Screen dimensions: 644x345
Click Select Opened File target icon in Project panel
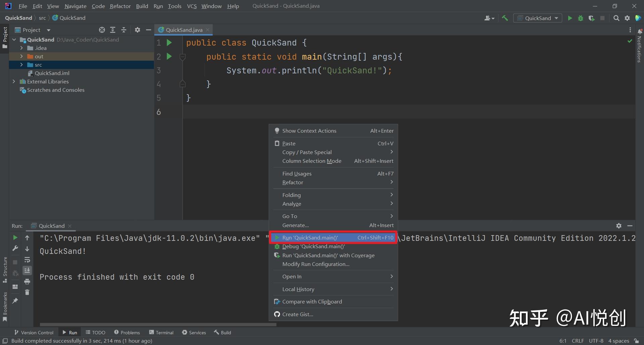102,30
